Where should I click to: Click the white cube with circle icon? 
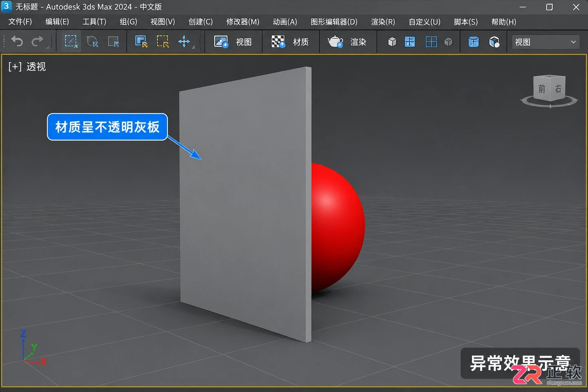click(x=494, y=42)
